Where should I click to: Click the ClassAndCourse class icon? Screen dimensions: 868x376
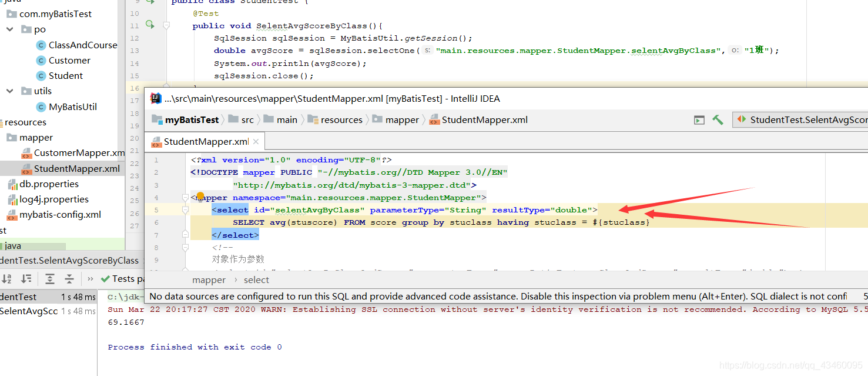point(41,45)
